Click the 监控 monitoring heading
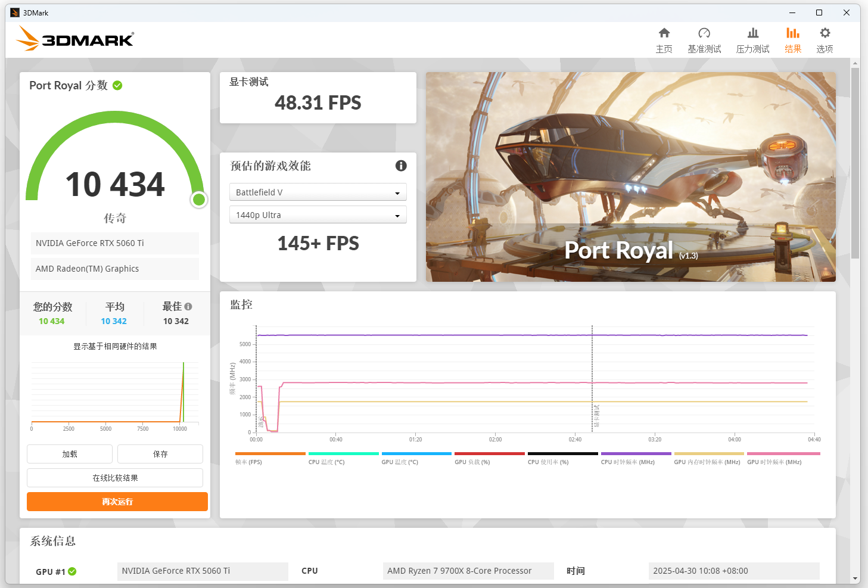The height and width of the screenshot is (588, 868). point(241,304)
